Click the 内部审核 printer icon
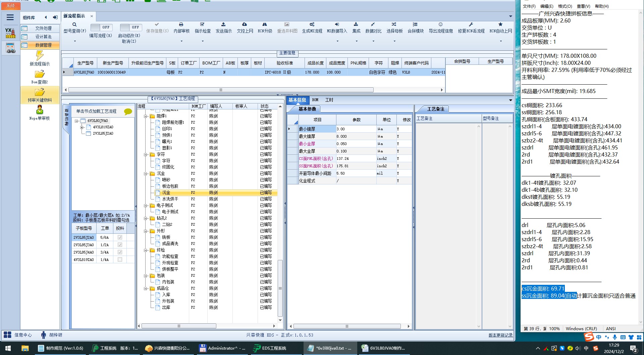Viewport: 644px width, 355px height. (181, 25)
